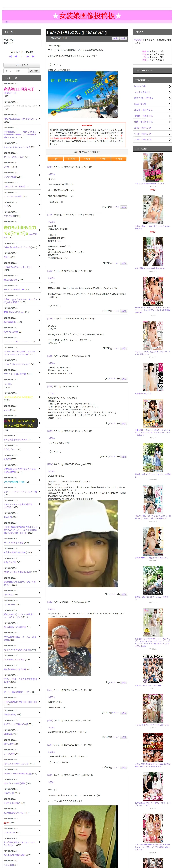Image resolution: width=174 pixels, height=868 pixels.
Task: Click the orange 更新 refresh button
Action: (x=103, y=159)
